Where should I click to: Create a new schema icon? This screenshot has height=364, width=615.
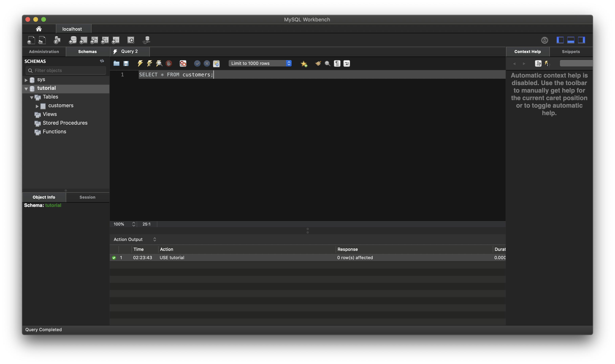tap(73, 40)
